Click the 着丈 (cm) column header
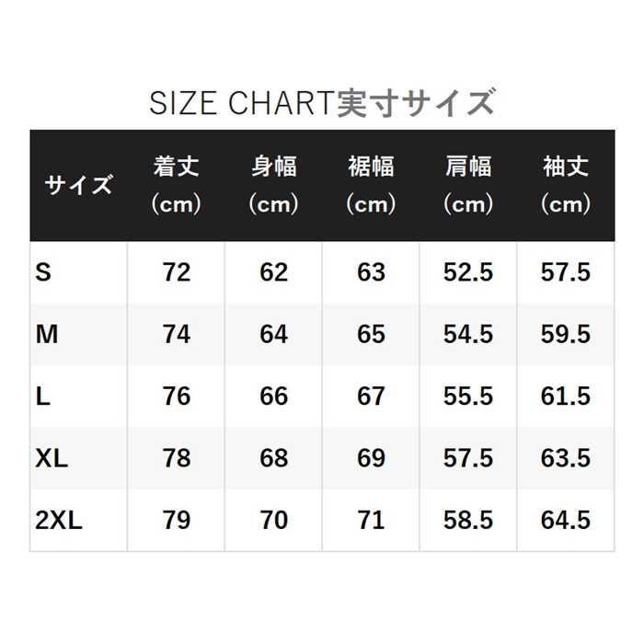This screenshot has height=644, width=644. (176, 185)
